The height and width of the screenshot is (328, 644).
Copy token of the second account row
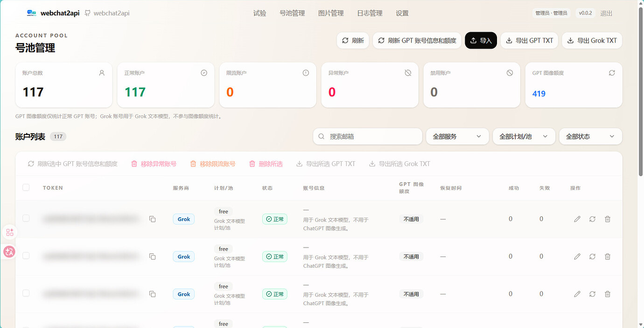152,257
